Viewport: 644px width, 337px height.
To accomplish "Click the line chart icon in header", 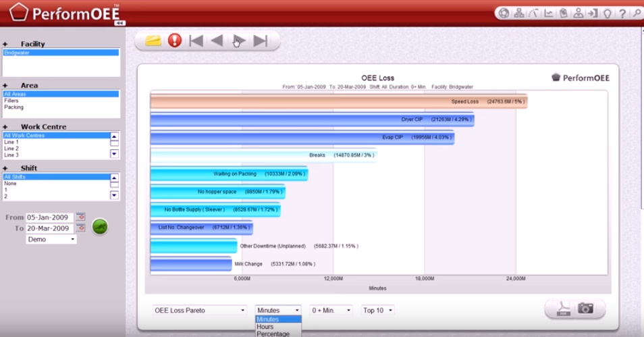I will click(549, 13).
